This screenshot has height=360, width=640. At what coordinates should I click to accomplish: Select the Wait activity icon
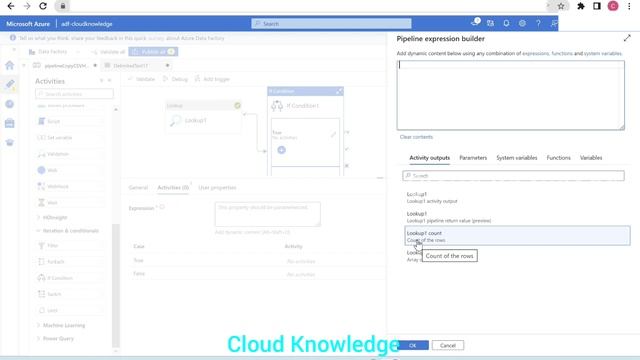click(41, 202)
